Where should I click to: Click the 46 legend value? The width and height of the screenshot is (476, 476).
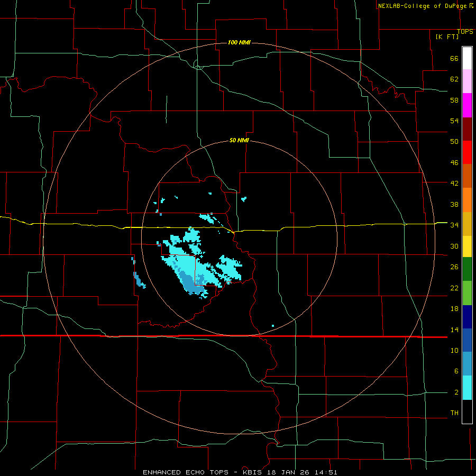pos(454,163)
